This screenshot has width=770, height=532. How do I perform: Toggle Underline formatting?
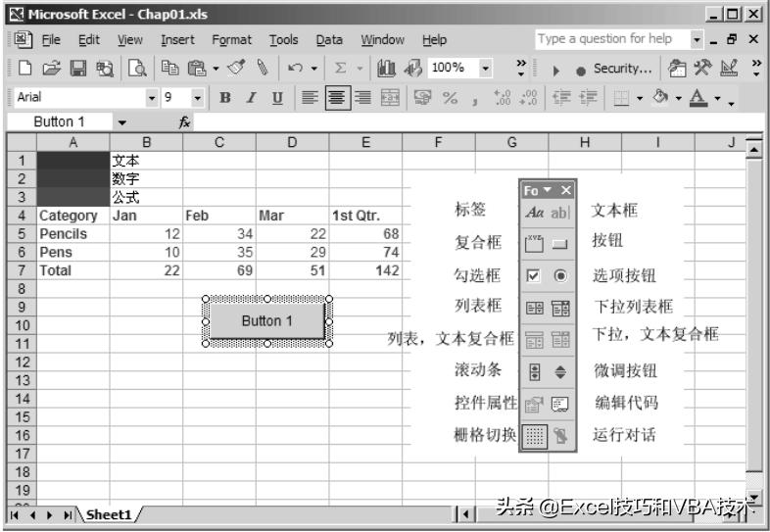click(277, 98)
